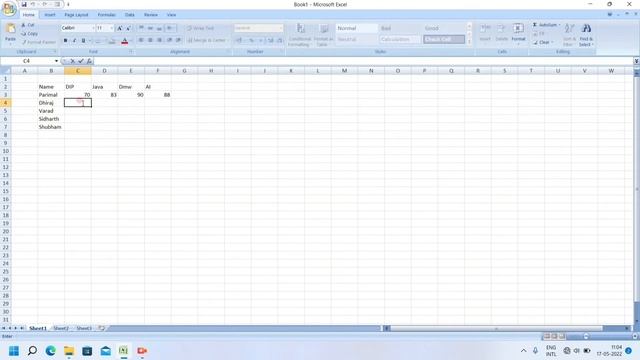This screenshot has width=640, height=360.
Task: Increase decimal places
Action: (x=270, y=40)
